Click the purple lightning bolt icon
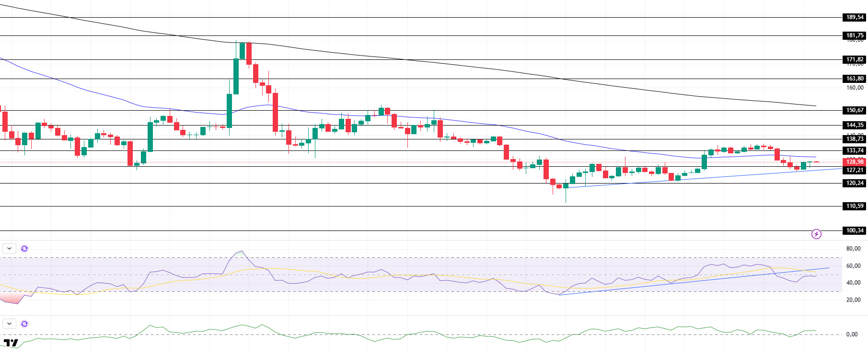 pyautogui.click(x=816, y=234)
